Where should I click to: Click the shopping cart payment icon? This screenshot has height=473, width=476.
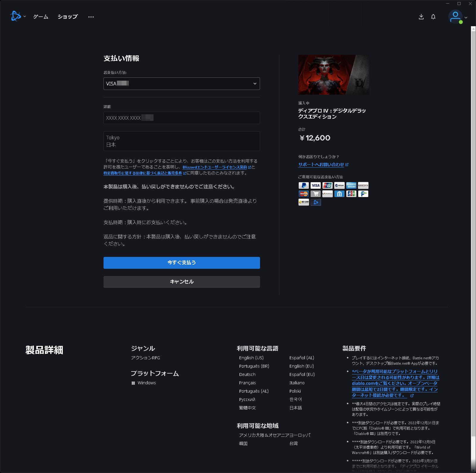pyautogui.click(x=316, y=194)
